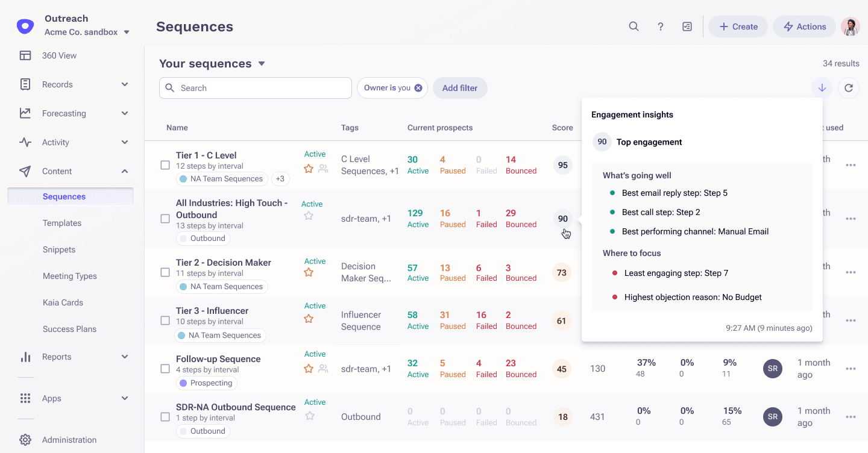Click inside the Search sequences field
The height and width of the screenshot is (453, 868).
256,88
